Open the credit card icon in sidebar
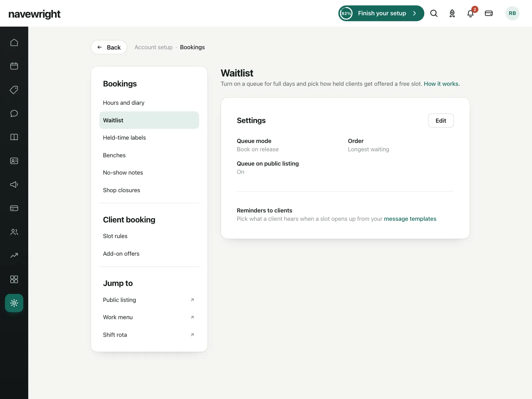This screenshot has width=532, height=399. point(14,208)
